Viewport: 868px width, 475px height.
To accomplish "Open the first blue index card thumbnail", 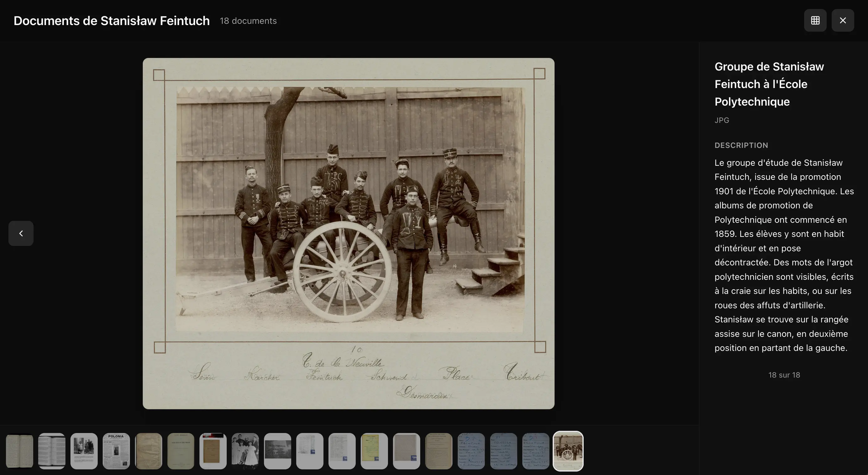I will click(x=471, y=451).
